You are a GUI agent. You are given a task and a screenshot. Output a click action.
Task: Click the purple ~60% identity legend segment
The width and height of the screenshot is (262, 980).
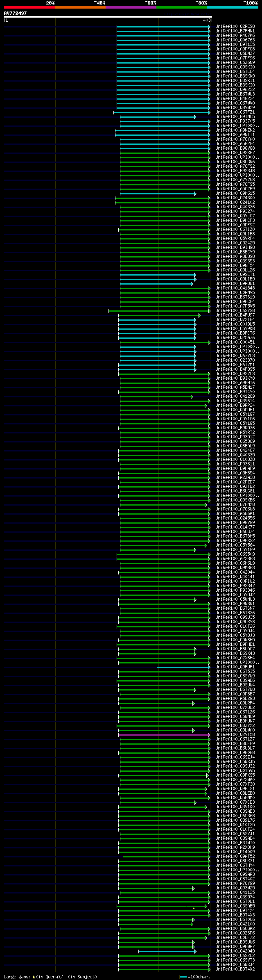pyautogui.click(x=131, y=7)
